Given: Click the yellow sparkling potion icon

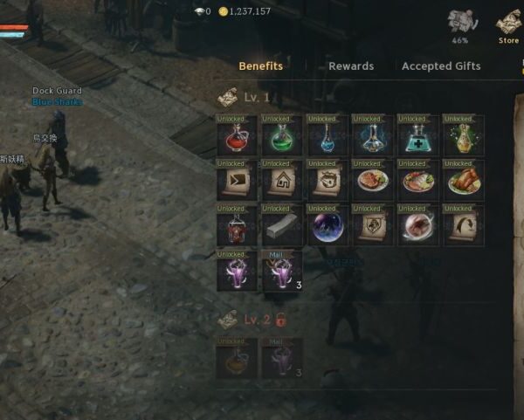Looking at the screenshot, I should [x=463, y=135].
